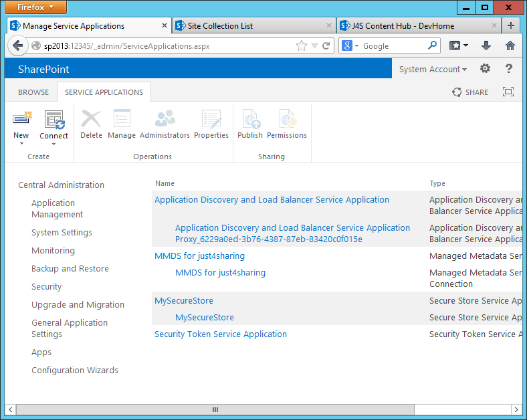Open Application Management in the sidebar
This screenshot has height=420, width=527.
57,209
